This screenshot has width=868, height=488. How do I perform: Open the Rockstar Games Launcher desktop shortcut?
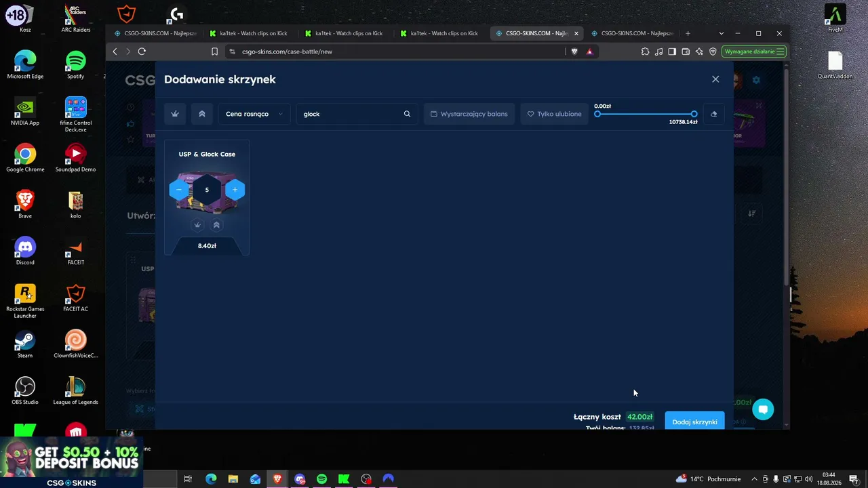pyautogui.click(x=25, y=301)
